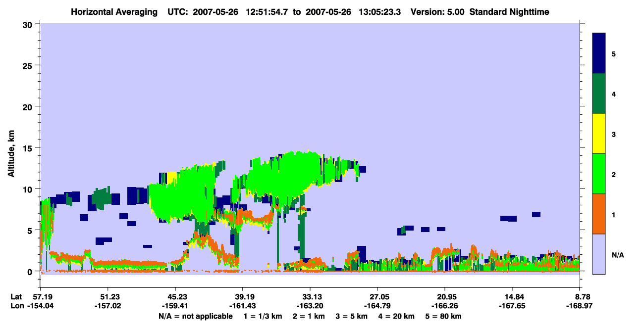Click the y-axis tick label '25'
Viewport: 644px width, 330px height.
(29, 66)
